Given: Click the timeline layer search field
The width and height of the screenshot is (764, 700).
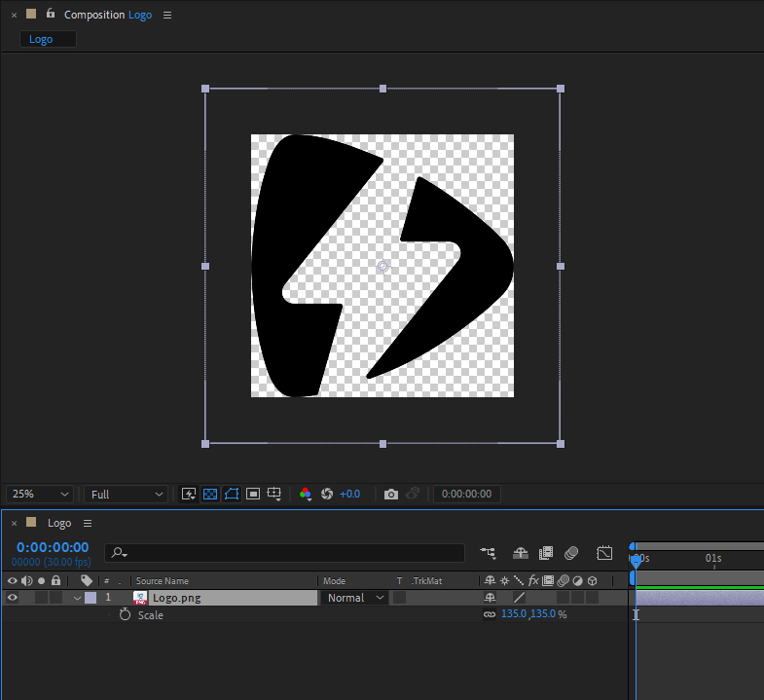Looking at the screenshot, I should [x=284, y=553].
